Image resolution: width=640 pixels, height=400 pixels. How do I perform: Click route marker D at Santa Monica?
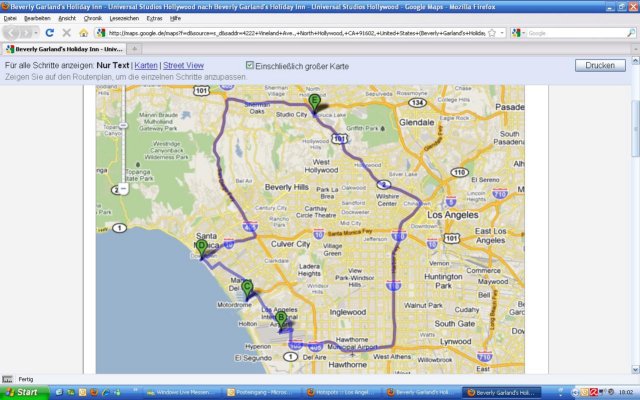201,248
